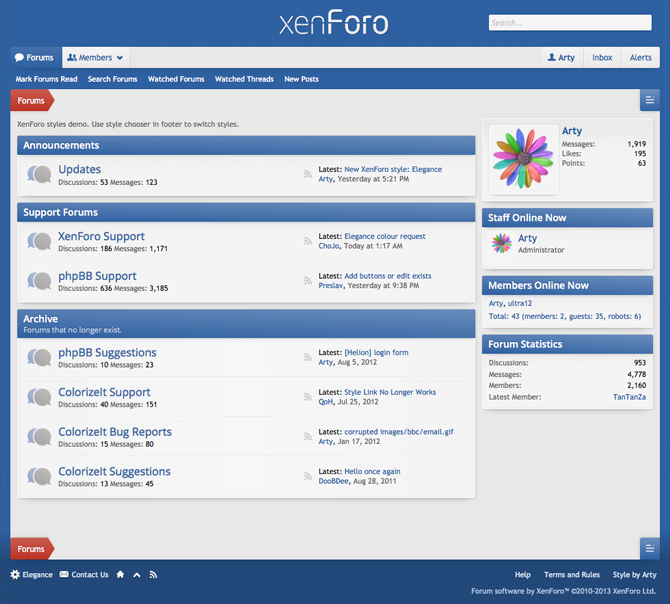
Task: Open thread 'corrupted images/bbc/email.gif'
Action: click(x=399, y=432)
